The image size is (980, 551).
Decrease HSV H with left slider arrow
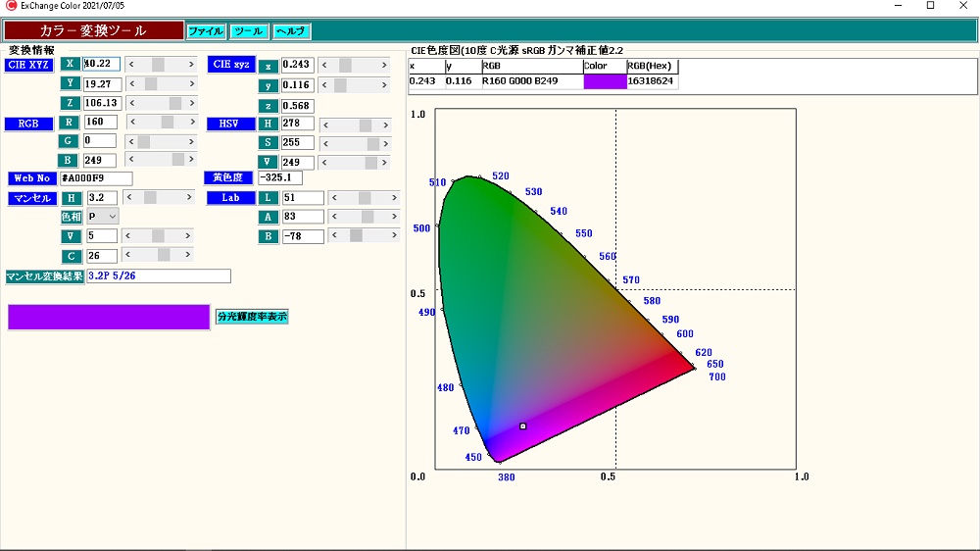[x=325, y=125]
